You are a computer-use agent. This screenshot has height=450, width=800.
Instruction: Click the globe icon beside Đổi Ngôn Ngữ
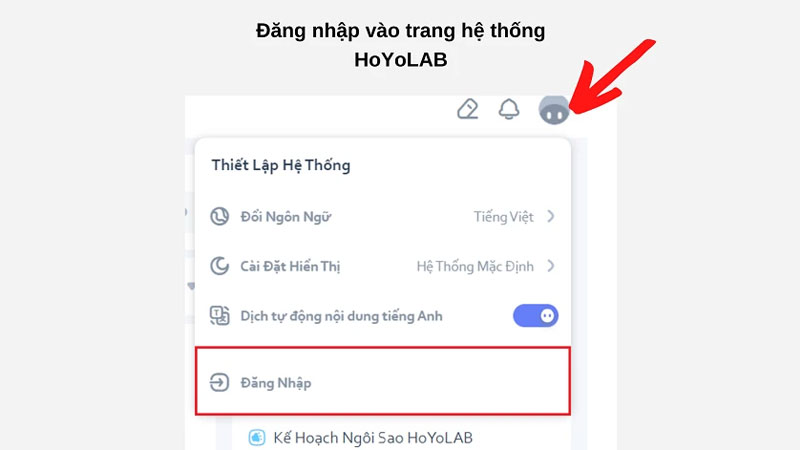219,216
